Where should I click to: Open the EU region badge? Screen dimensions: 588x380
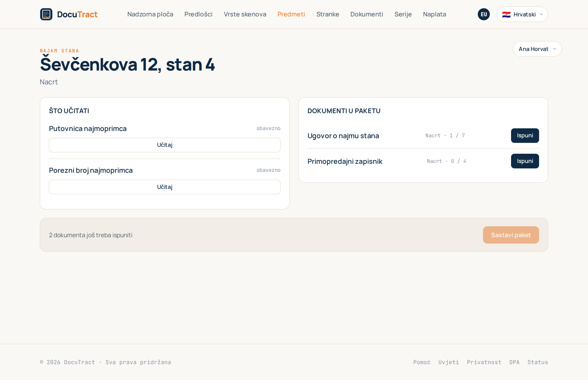(x=484, y=14)
